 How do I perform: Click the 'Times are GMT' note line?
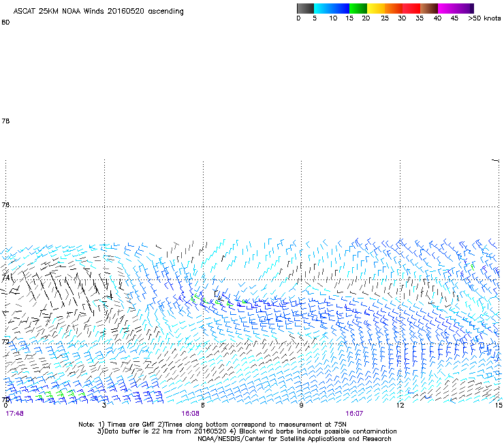coord(212,425)
